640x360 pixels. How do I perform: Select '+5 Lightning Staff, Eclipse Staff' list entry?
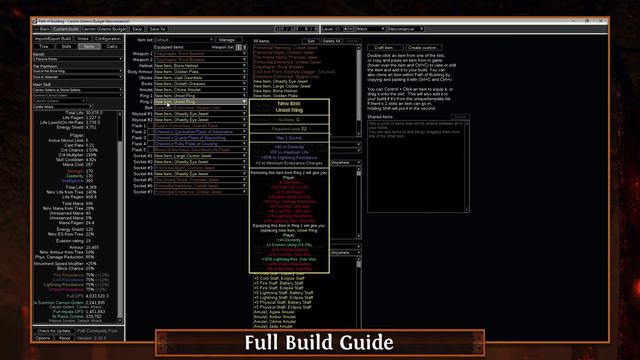284,298
